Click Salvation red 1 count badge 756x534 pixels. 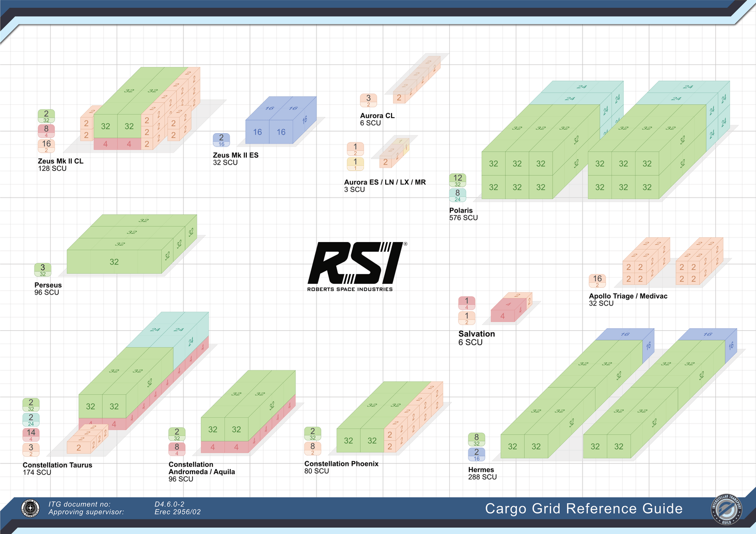click(x=466, y=303)
